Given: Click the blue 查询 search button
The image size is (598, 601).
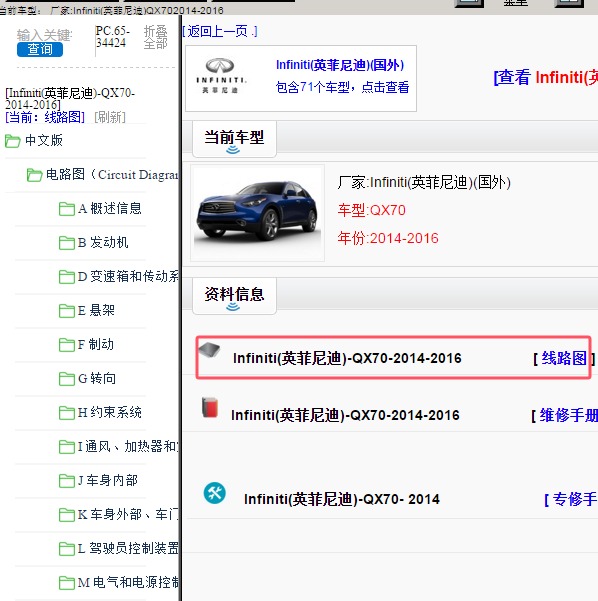Looking at the screenshot, I should tap(39, 49).
